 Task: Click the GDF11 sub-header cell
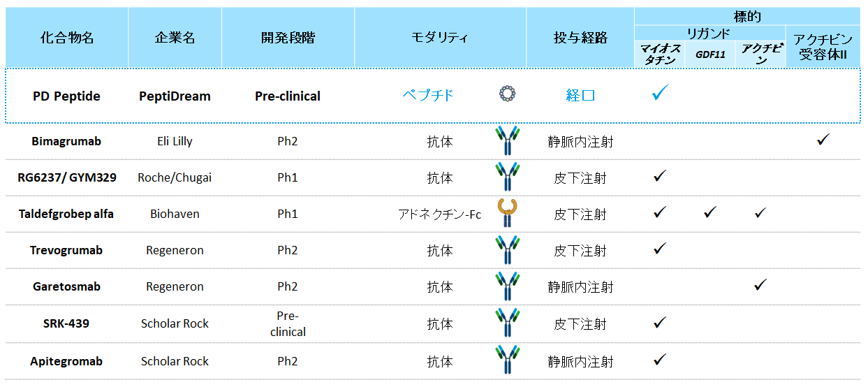[x=709, y=54]
